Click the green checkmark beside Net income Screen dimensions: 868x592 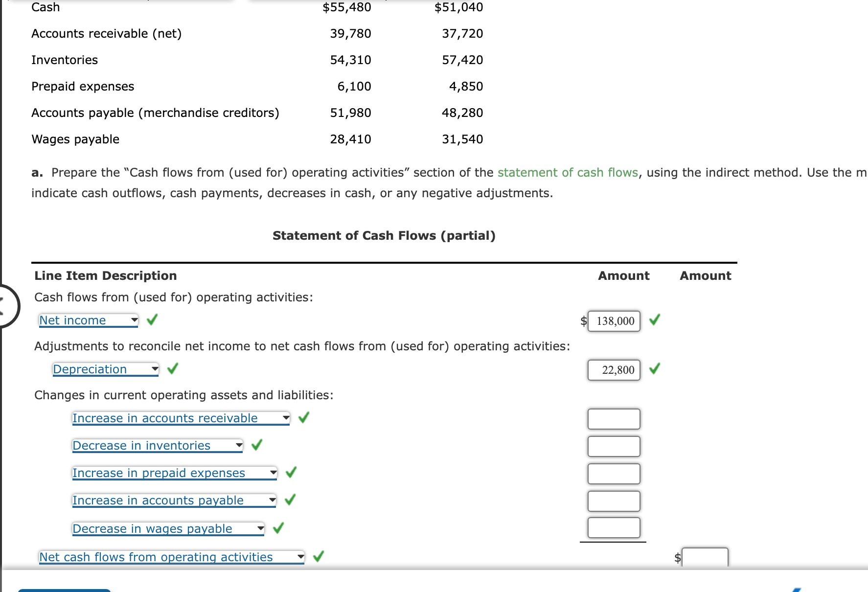(x=152, y=320)
